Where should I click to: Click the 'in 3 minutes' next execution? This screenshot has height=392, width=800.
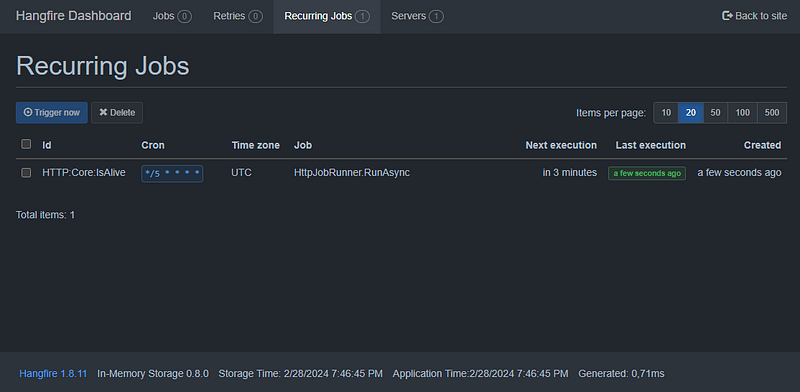pos(569,173)
